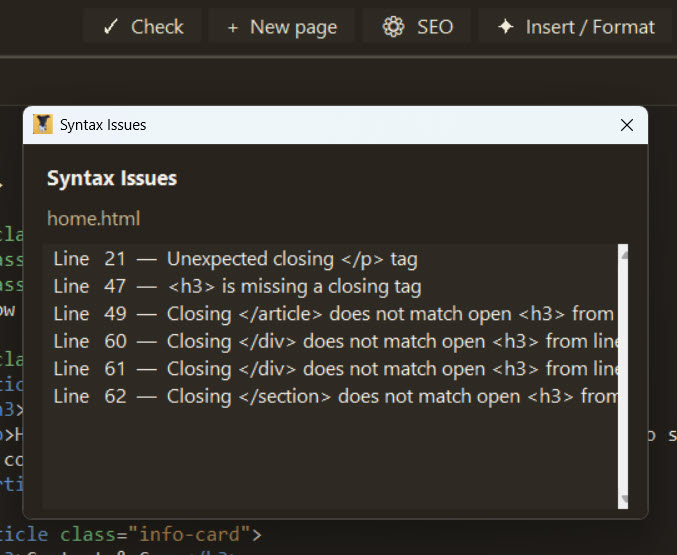Viewport: 677px width, 555px height.
Task: Click the Syntax Issues window app icon
Action: [43, 124]
